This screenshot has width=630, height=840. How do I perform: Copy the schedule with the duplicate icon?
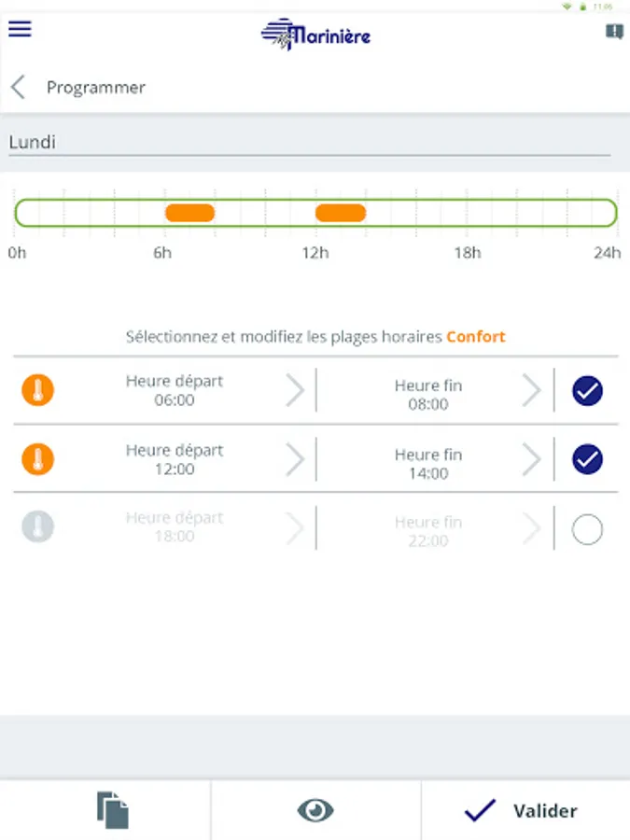pyautogui.click(x=112, y=810)
